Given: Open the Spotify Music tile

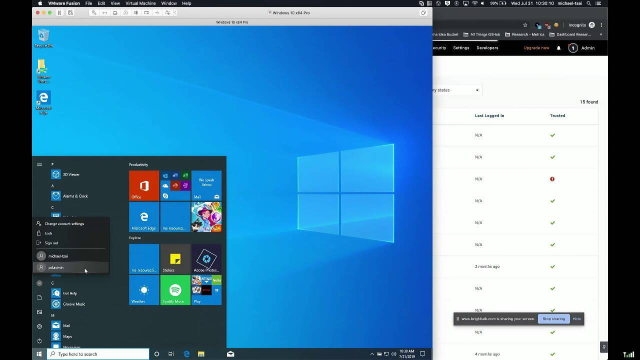Looking at the screenshot, I should (175, 290).
